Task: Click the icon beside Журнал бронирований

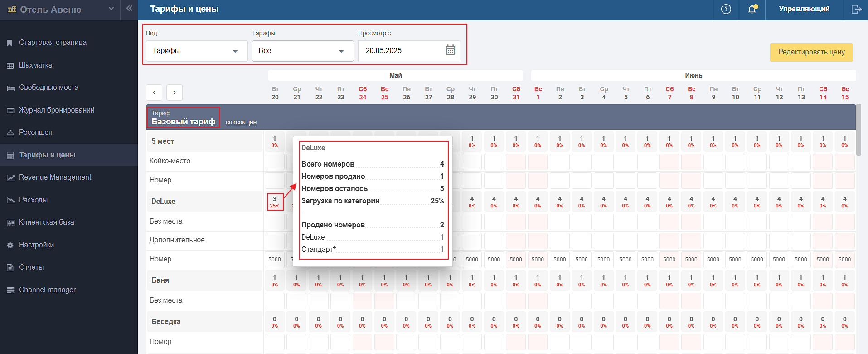Action: [10, 110]
